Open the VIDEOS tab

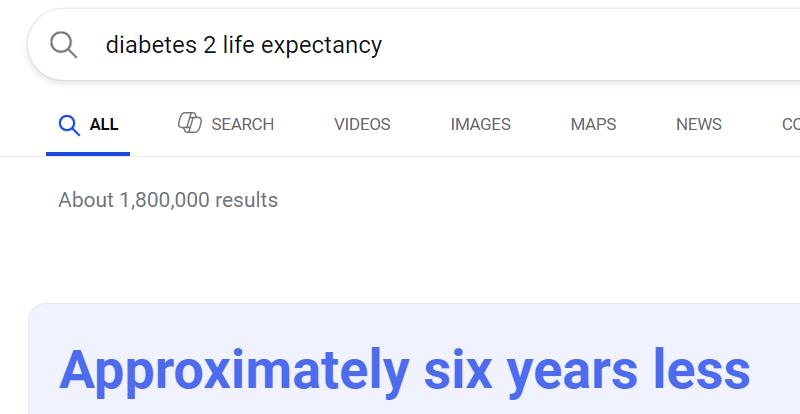click(x=362, y=125)
